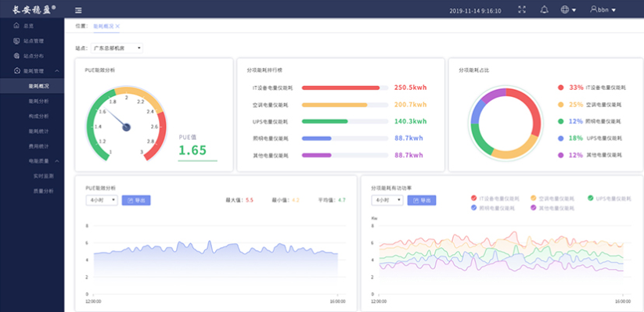Viewport: 644px width, 312px height.
Task: Click the purple 12% 其他电量仪能耗 legend dot
Action: coord(560,155)
